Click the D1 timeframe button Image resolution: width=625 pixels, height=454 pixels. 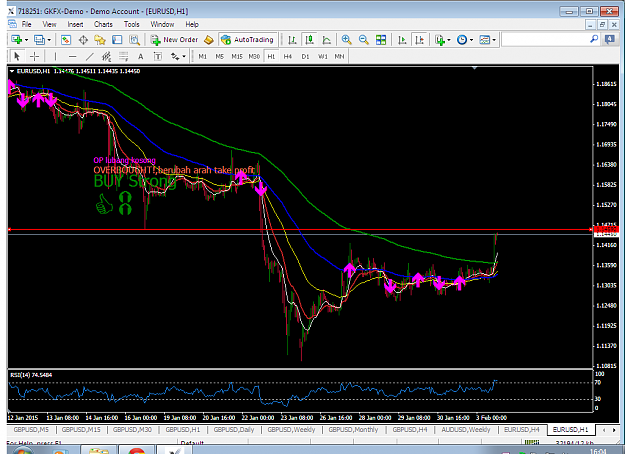point(305,57)
